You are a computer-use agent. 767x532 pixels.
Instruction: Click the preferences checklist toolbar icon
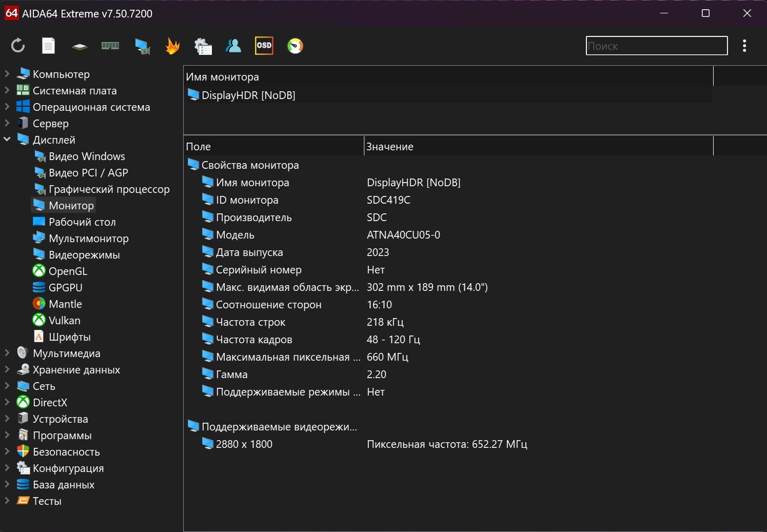point(203,46)
